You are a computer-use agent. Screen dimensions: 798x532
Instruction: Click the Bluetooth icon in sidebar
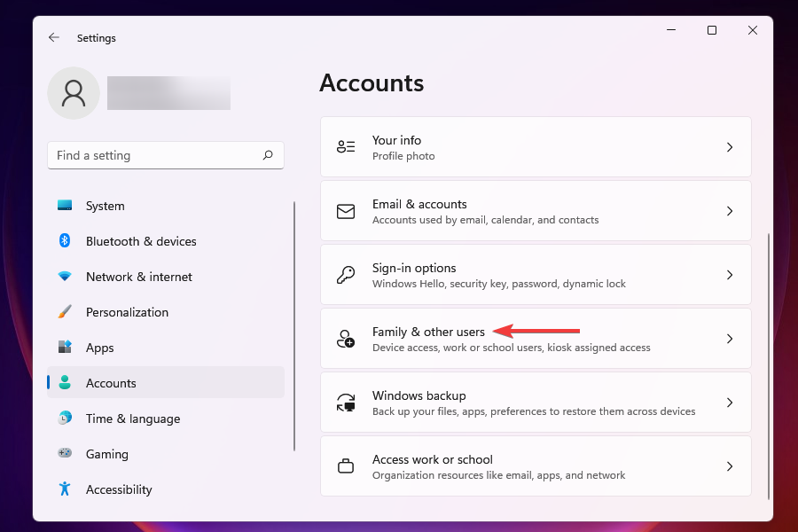click(65, 241)
